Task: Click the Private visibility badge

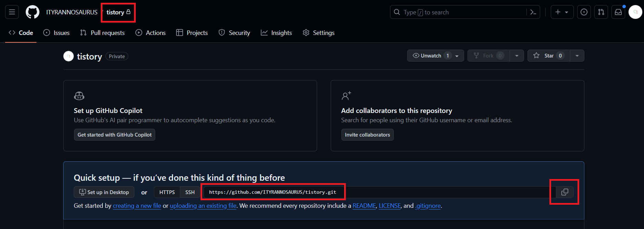Action: tap(117, 56)
